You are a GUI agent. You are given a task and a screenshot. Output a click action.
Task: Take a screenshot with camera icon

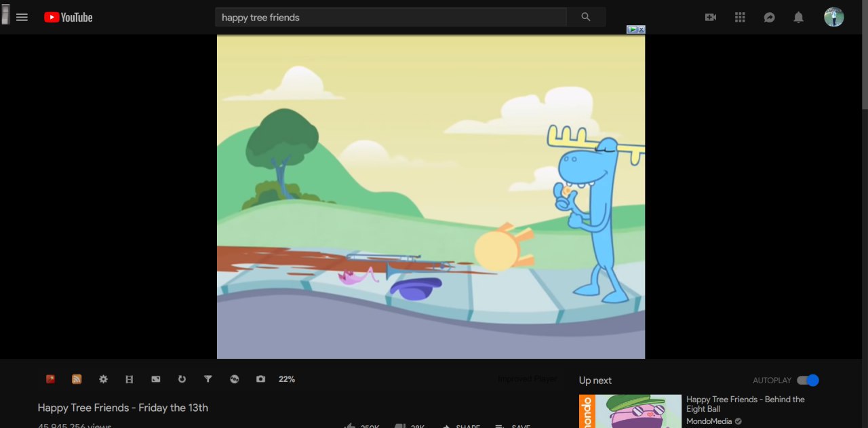[260, 379]
